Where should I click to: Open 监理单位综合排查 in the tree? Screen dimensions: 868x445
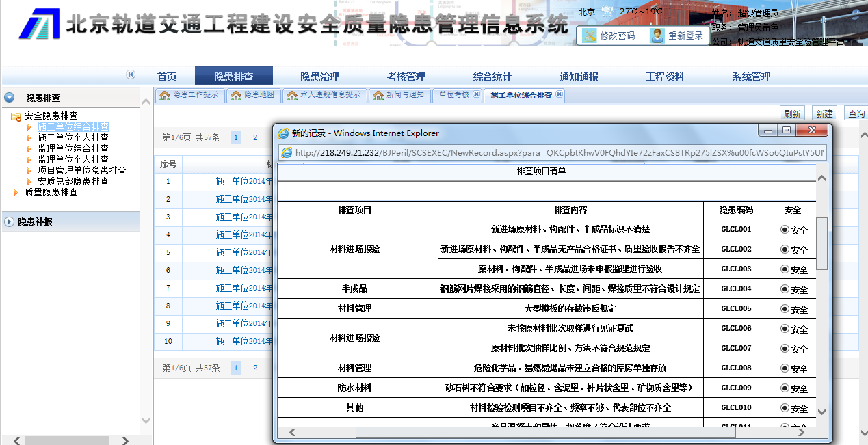pyautogui.click(x=73, y=148)
